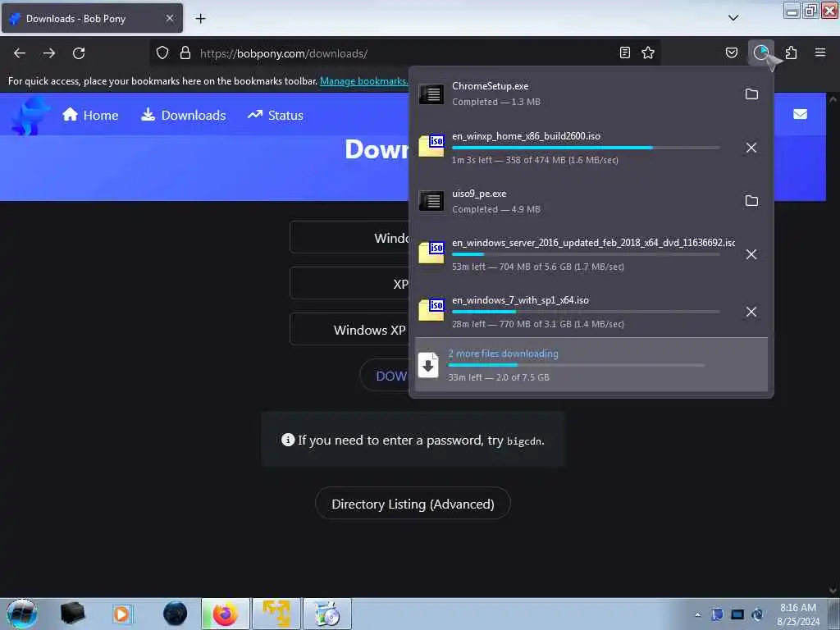Open Directory Listing (Advanced)

coord(413,504)
